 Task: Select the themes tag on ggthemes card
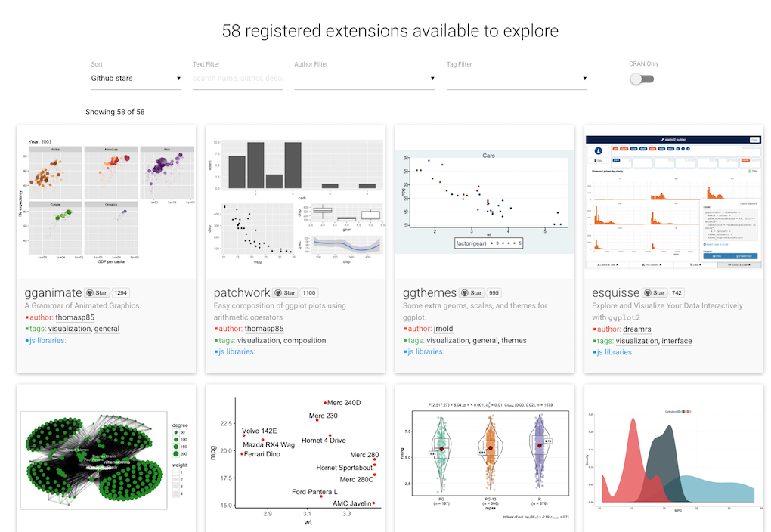(x=514, y=340)
